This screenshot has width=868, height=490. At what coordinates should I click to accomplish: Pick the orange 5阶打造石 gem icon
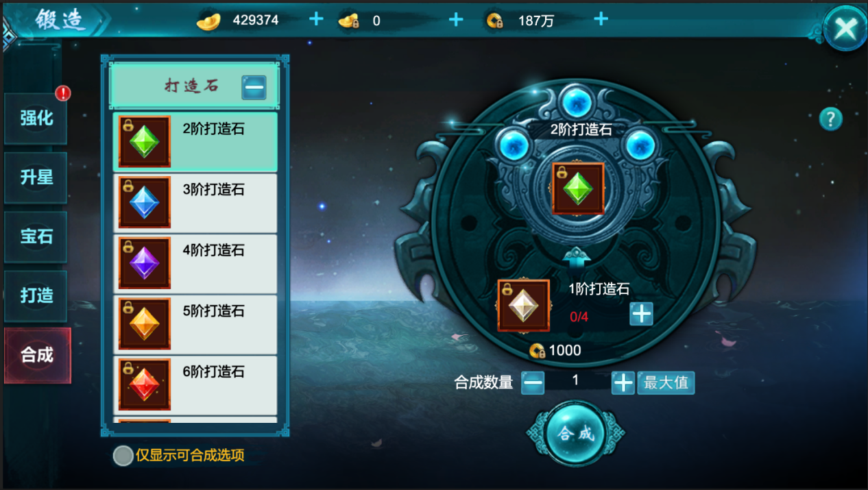pyautogui.click(x=145, y=323)
